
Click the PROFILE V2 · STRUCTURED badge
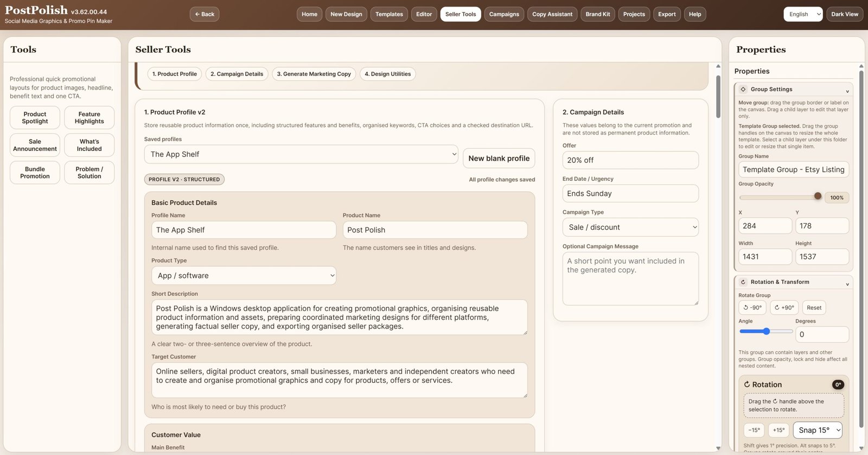click(184, 179)
